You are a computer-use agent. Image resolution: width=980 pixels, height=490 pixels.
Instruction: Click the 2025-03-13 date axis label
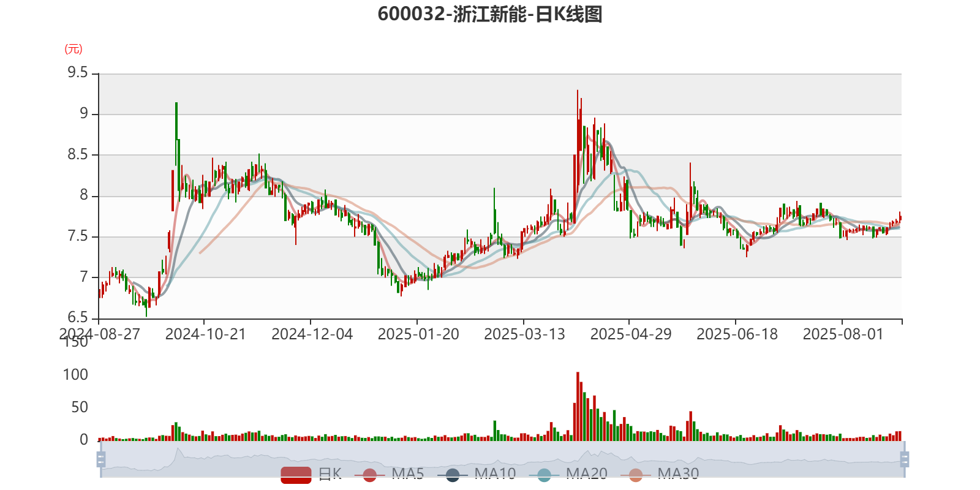tap(524, 334)
